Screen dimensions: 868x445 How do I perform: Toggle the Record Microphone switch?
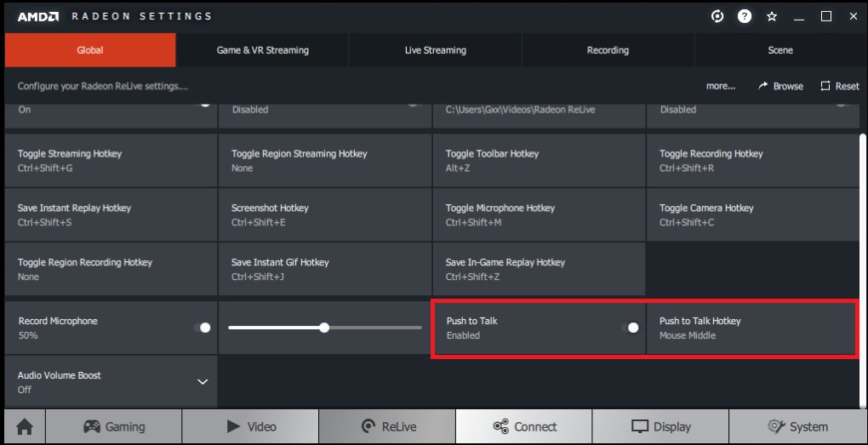(x=203, y=328)
